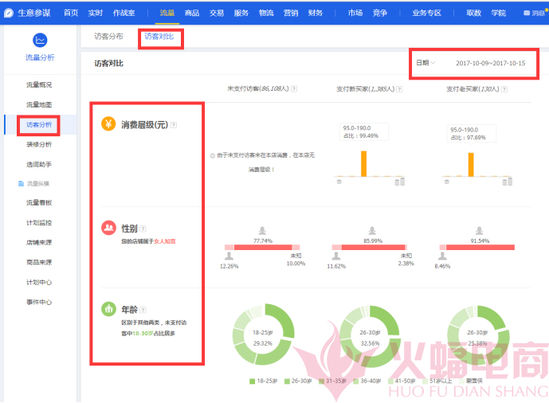Open the 物流 top menu
Image resolution: width=549 pixels, height=403 pixels.
coord(266,13)
